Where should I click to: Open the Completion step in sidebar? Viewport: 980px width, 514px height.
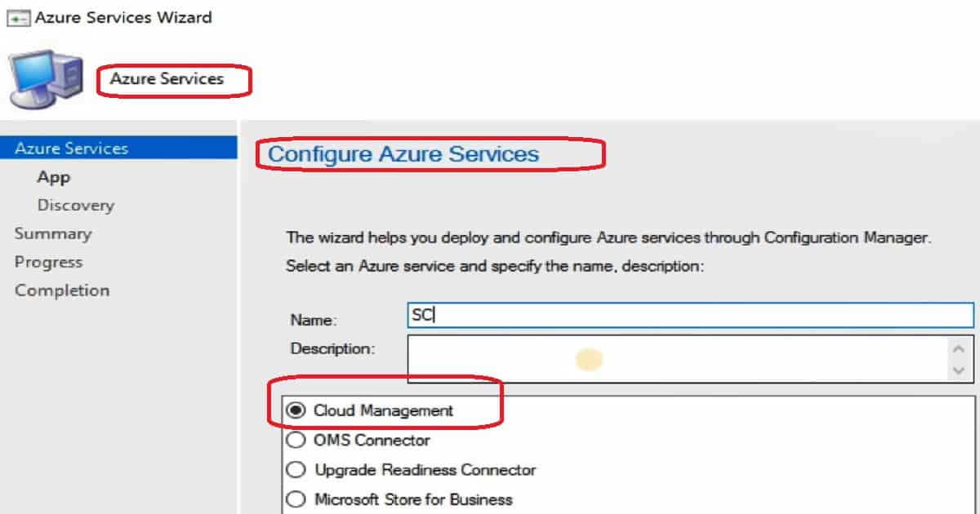(x=62, y=290)
